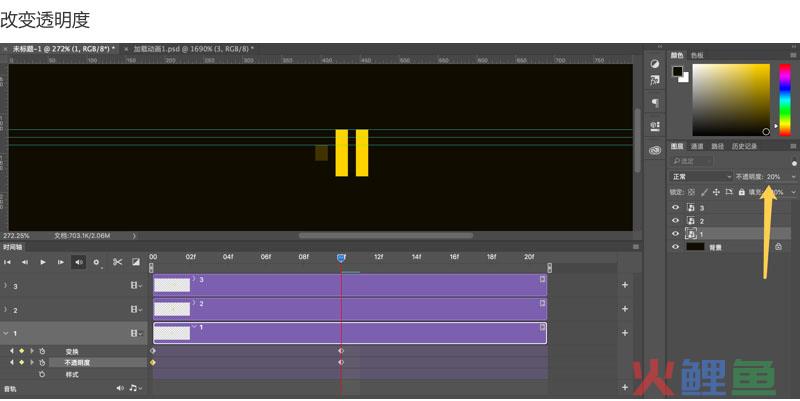Hide layer 3 using its eye icon
800x401 pixels.
pos(675,208)
